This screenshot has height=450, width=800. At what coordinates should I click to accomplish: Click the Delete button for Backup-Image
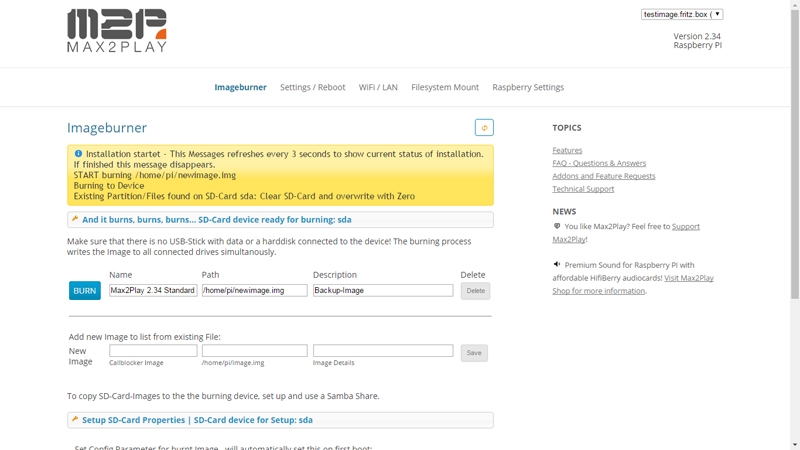pyautogui.click(x=476, y=291)
